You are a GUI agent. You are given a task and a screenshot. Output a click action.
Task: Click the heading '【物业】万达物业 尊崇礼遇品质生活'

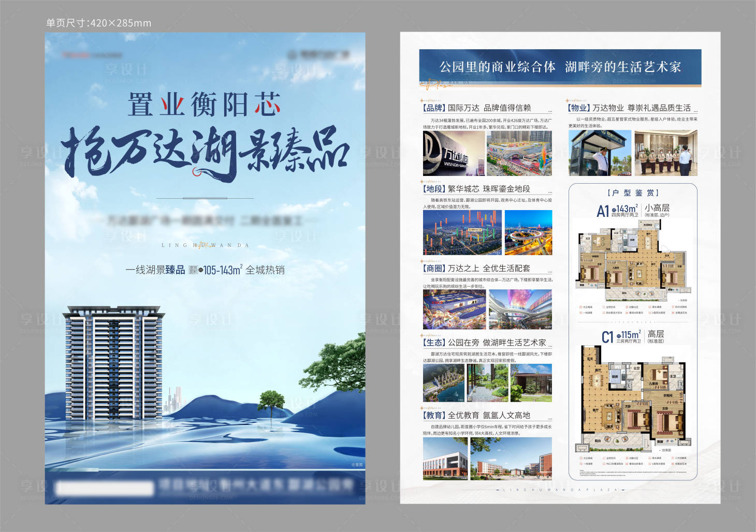(x=629, y=108)
